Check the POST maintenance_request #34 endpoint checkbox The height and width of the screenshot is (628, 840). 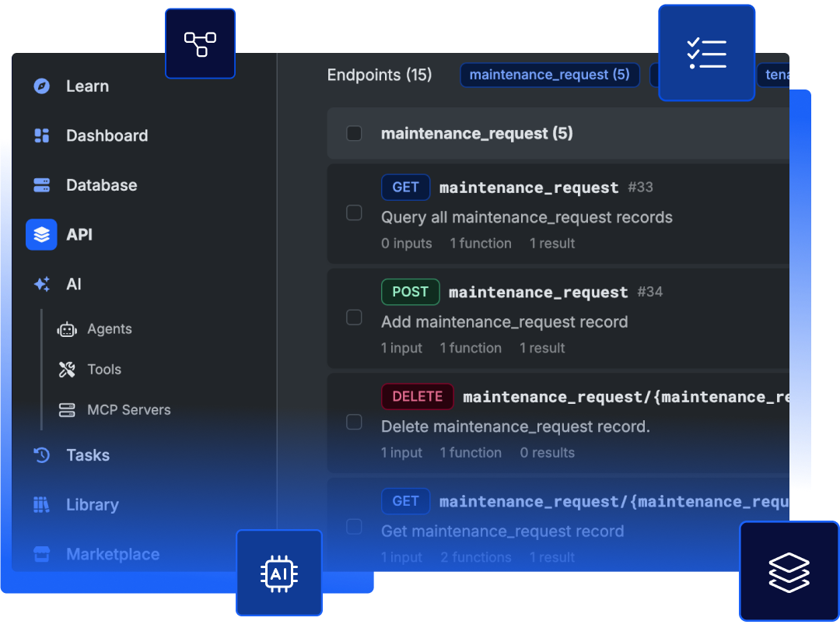(x=354, y=318)
